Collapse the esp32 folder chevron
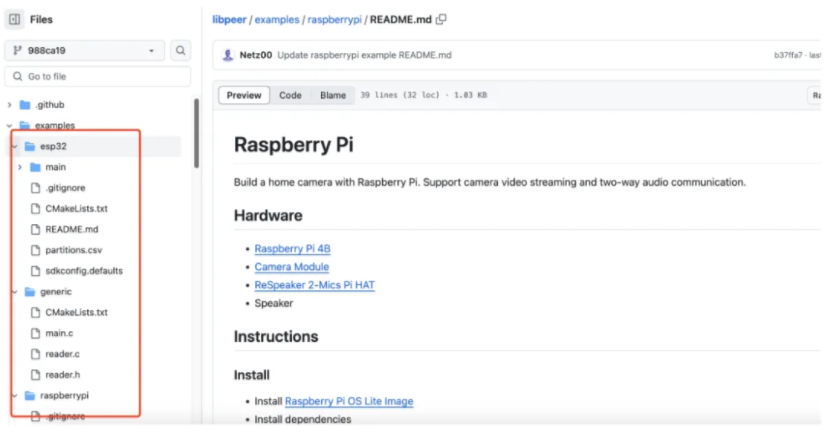The height and width of the screenshot is (447, 834). 15,146
